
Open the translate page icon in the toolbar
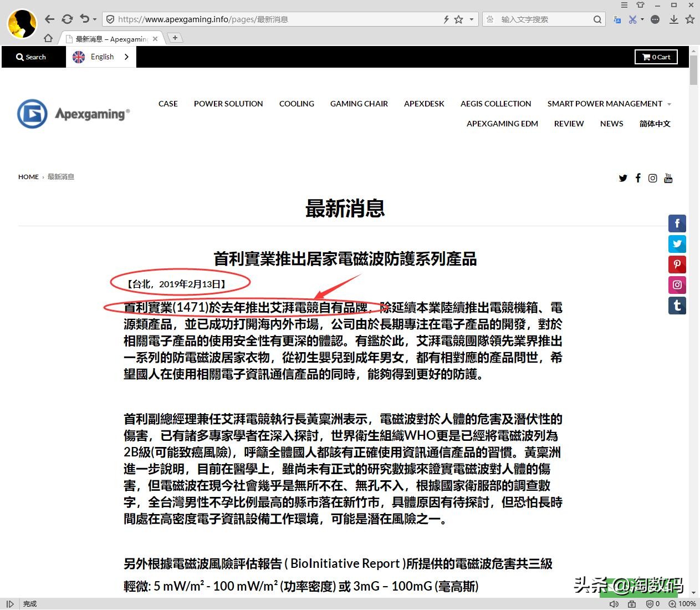(617, 20)
